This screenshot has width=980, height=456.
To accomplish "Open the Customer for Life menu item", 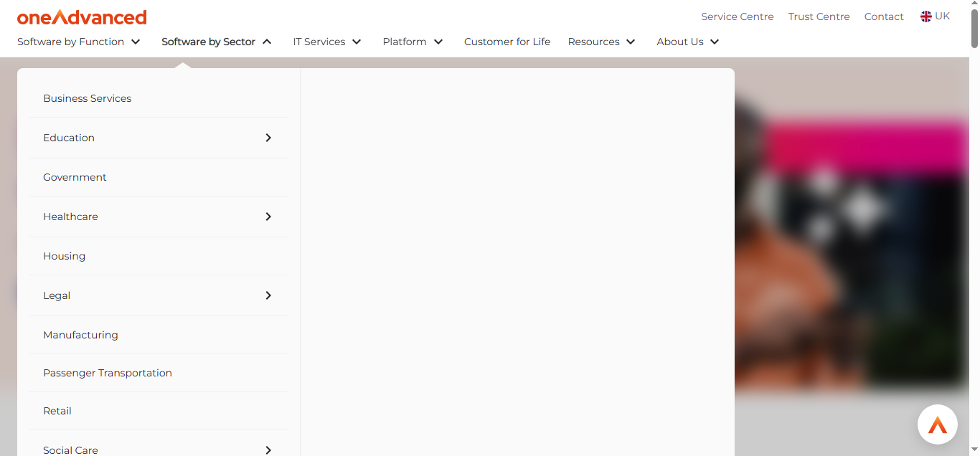I will coord(507,42).
